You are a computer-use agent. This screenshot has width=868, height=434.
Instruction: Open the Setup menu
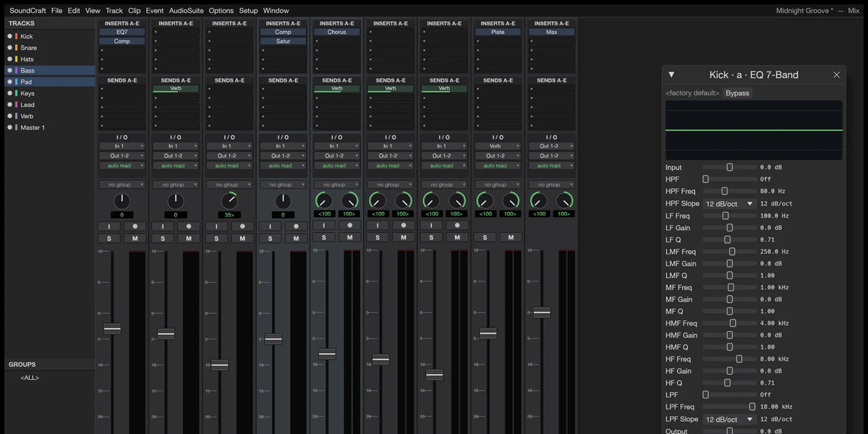coord(248,11)
